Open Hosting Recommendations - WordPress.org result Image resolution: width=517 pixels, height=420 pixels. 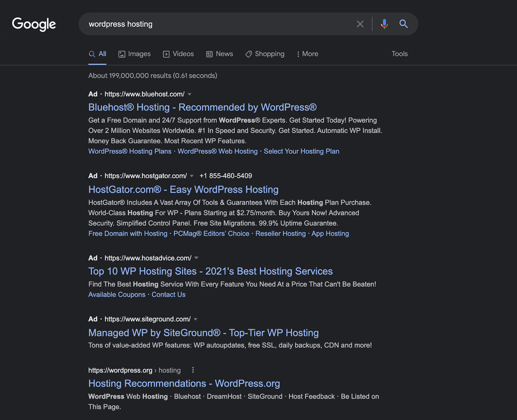(x=184, y=384)
